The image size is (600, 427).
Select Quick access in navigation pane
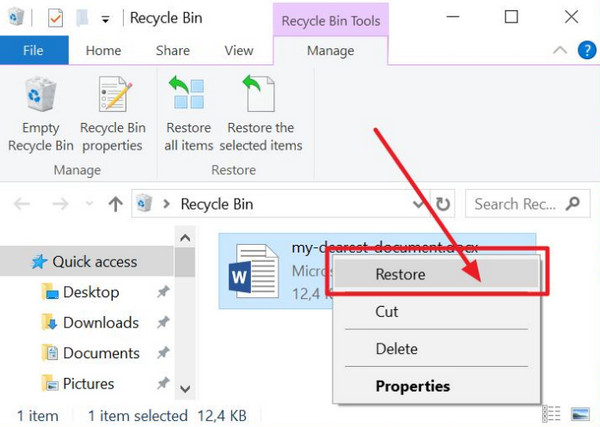pos(86,262)
